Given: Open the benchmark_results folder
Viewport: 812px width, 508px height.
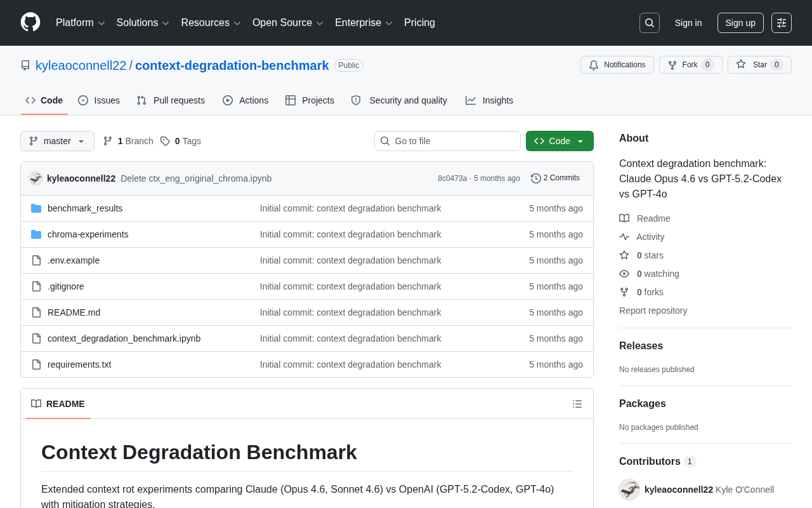Looking at the screenshot, I should pos(85,208).
